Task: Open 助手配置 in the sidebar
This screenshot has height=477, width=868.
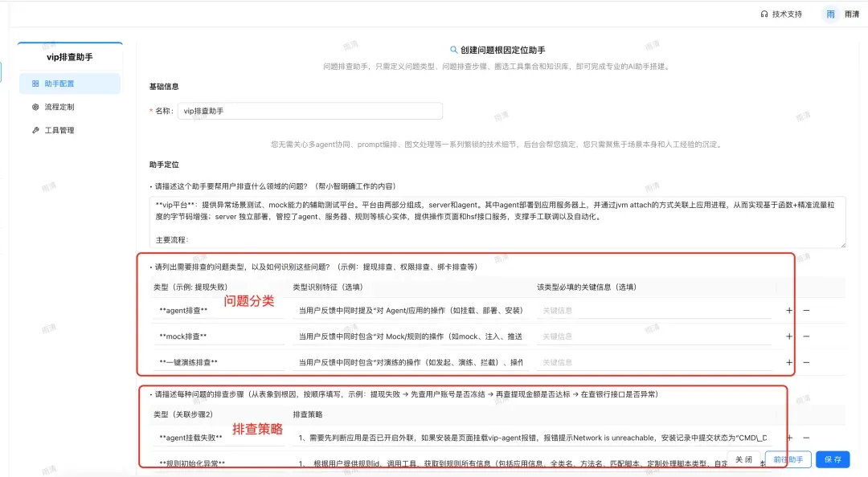Action: (69, 84)
